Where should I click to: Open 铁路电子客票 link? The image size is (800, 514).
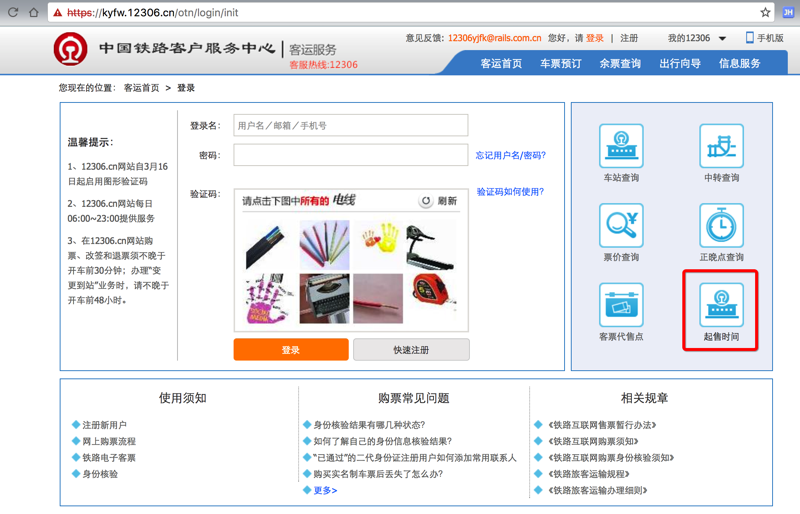[x=109, y=457]
